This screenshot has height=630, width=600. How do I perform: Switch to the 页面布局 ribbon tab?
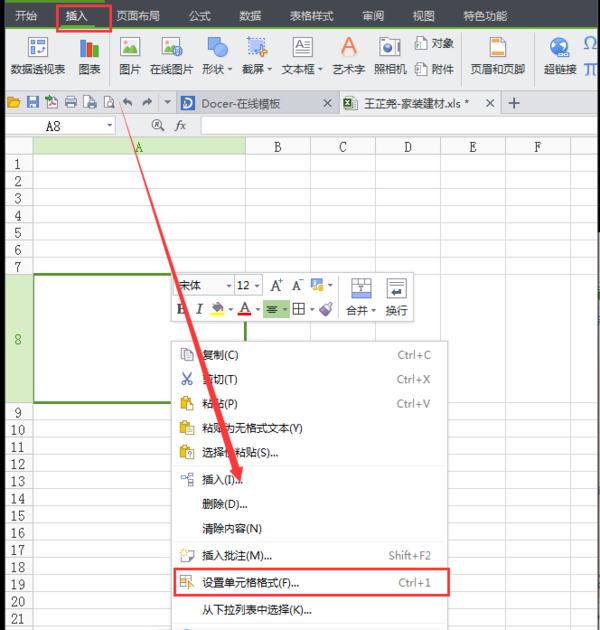(x=137, y=16)
